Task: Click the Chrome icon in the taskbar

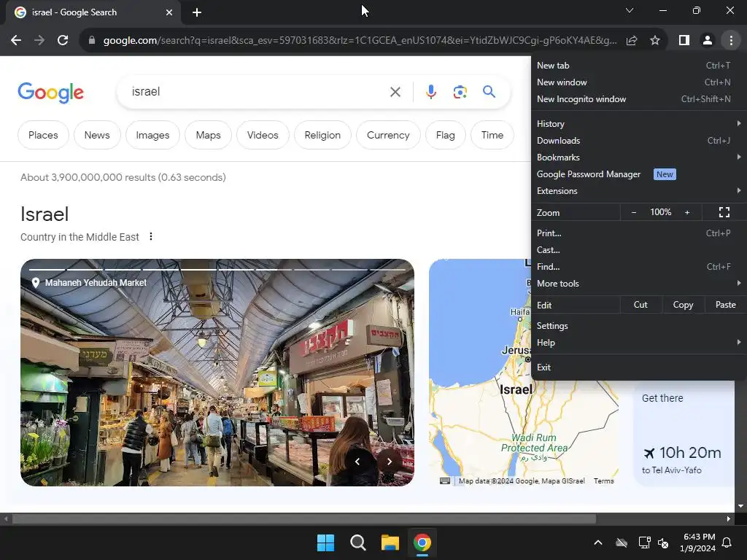Action: [x=422, y=542]
